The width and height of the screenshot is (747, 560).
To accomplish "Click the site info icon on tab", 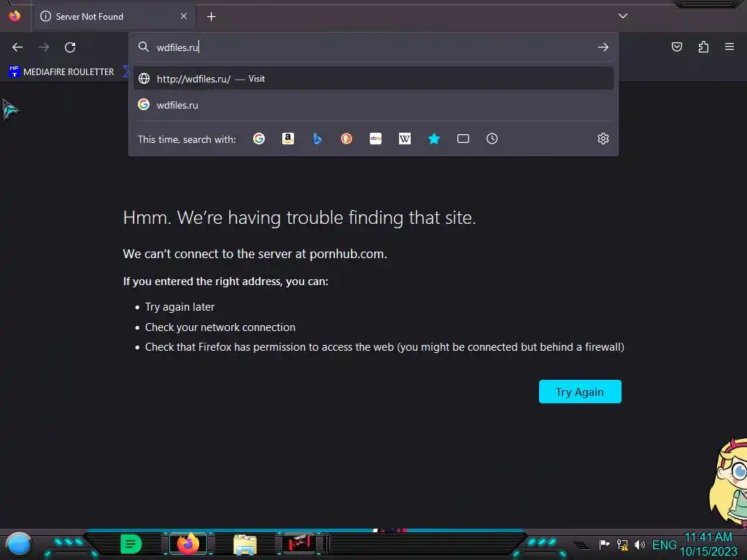I will tap(46, 16).
